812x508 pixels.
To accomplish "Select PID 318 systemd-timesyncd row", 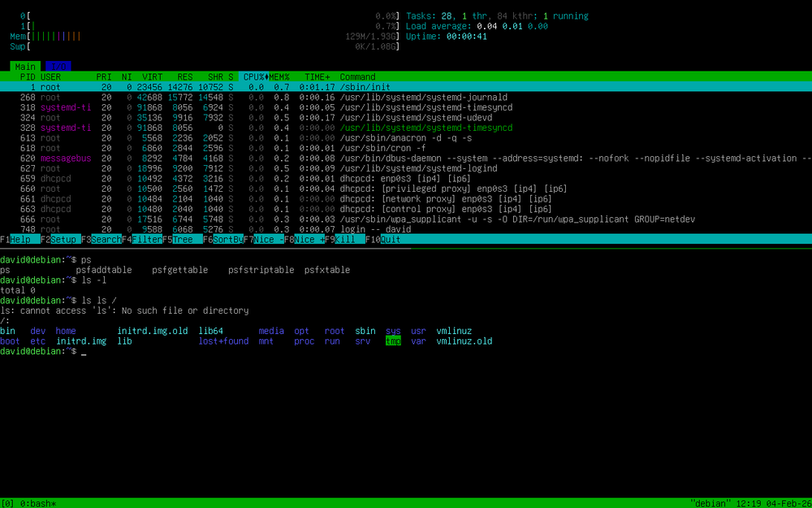I will coord(406,107).
